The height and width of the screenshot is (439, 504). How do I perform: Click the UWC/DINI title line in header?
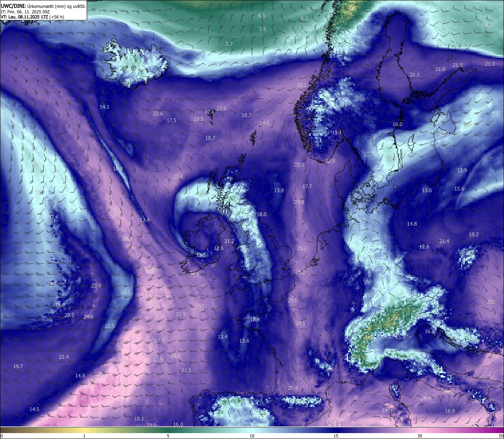43,6
